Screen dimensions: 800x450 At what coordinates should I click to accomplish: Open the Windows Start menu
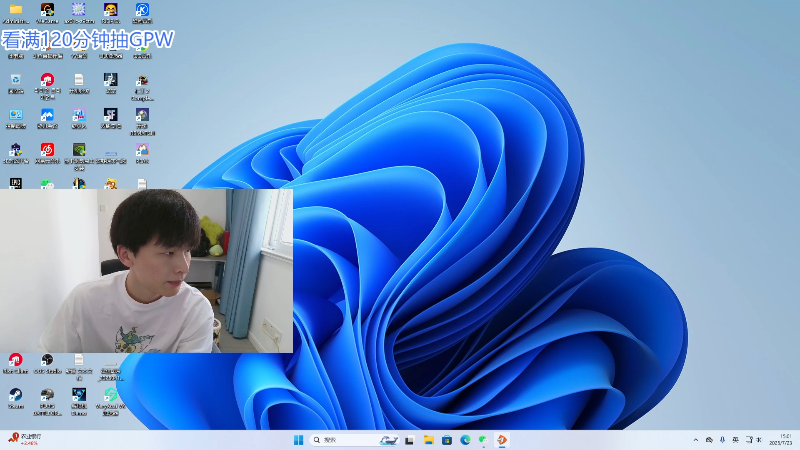pyautogui.click(x=298, y=440)
